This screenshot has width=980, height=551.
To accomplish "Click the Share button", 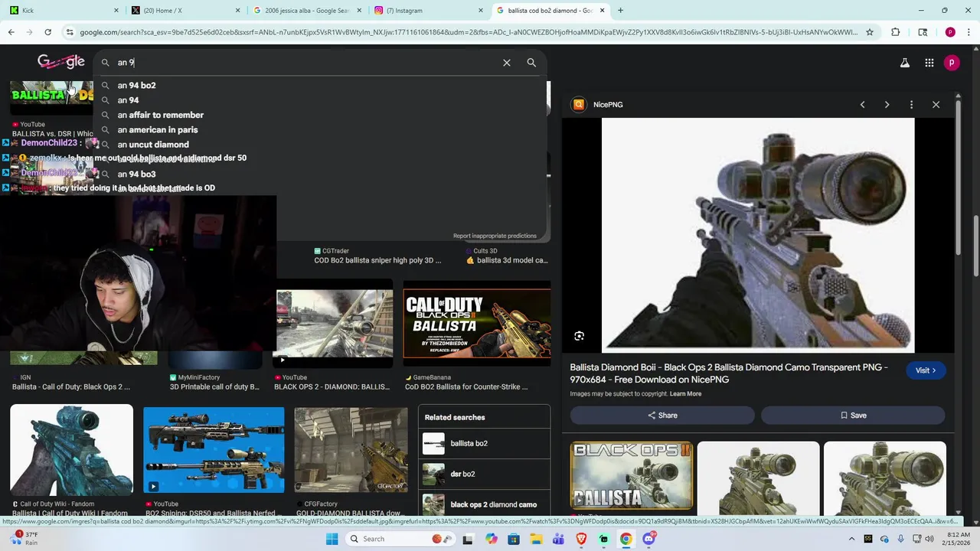I will click(x=662, y=416).
